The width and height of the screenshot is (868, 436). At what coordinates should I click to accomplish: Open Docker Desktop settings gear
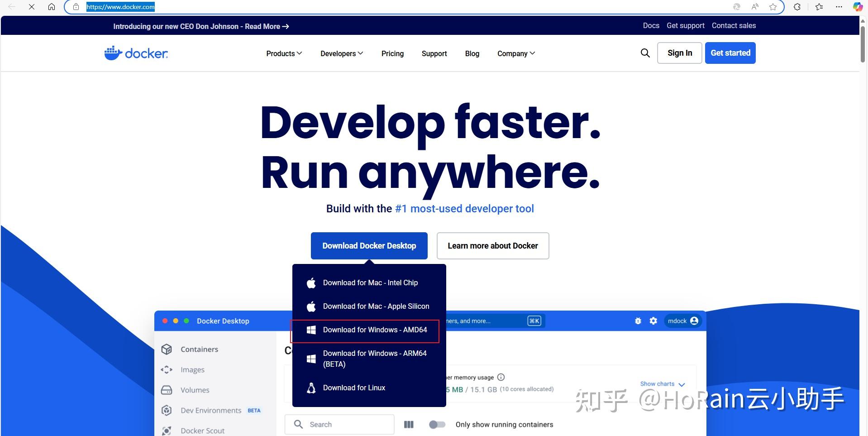pos(653,321)
